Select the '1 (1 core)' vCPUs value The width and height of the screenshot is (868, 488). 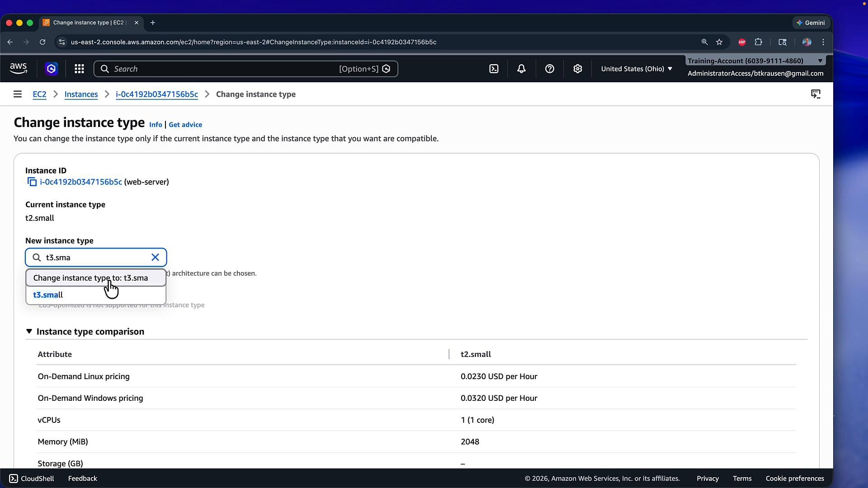click(x=477, y=420)
